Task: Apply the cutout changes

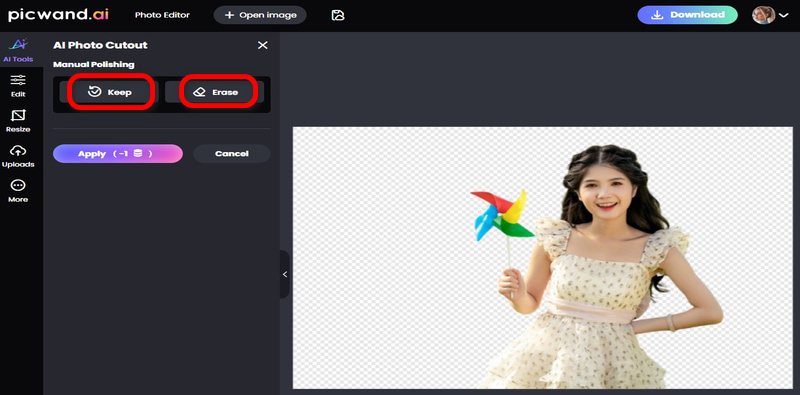Action: pyautogui.click(x=118, y=154)
